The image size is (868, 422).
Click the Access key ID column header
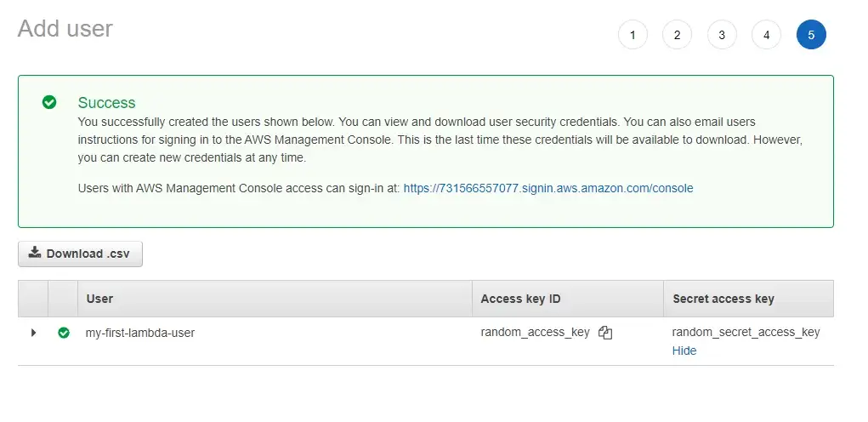(x=520, y=299)
